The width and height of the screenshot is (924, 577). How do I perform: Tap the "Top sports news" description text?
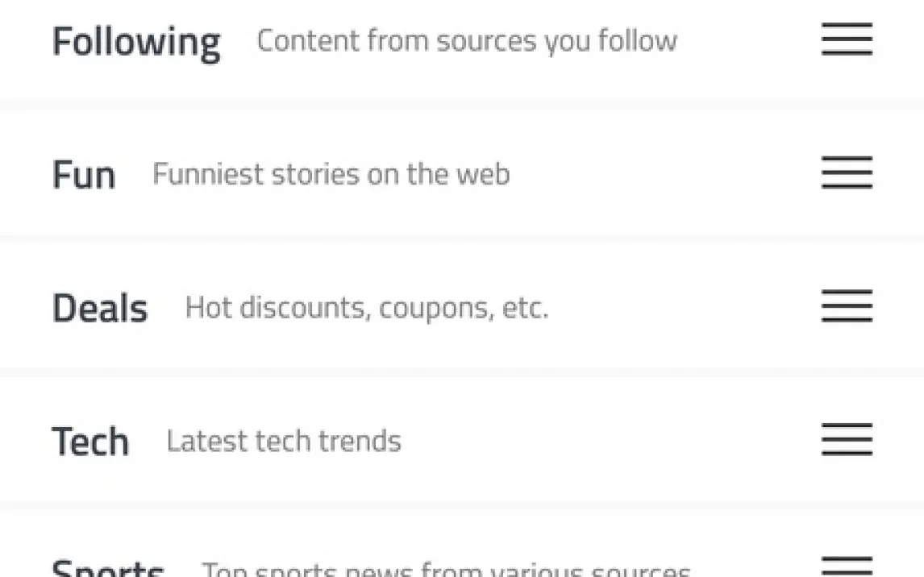pos(446,570)
